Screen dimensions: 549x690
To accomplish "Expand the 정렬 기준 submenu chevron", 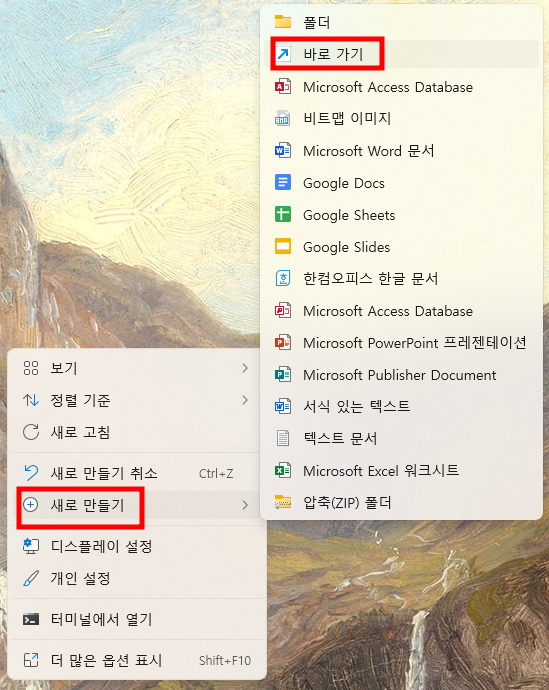I will [x=245, y=400].
